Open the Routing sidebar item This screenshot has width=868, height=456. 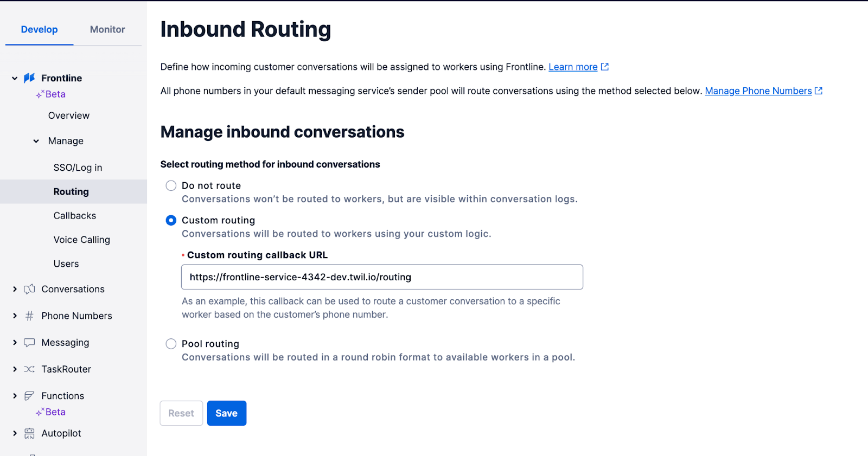[x=73, y=191]
